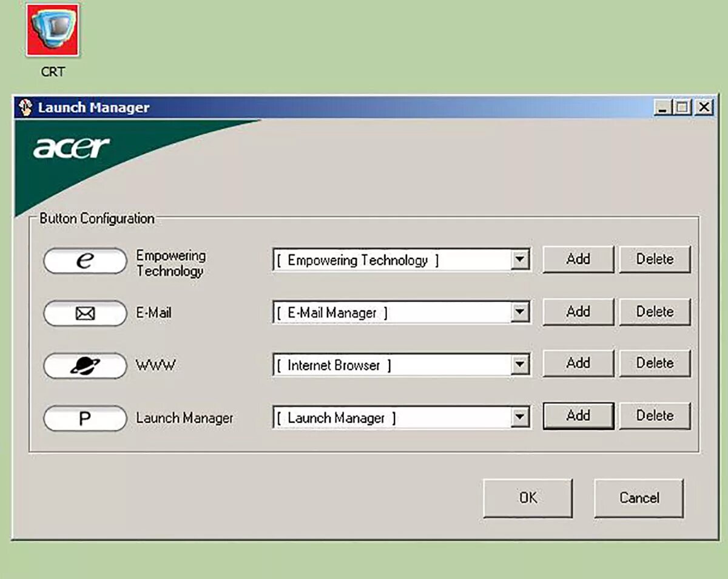Select the [ Launch Manager ] combo box field
This screenshot has width=728, height=579.
coord(401,418)
